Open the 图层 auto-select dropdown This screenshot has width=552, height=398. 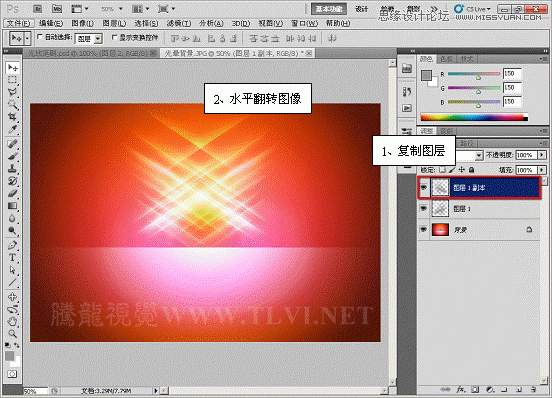point(98,38)
